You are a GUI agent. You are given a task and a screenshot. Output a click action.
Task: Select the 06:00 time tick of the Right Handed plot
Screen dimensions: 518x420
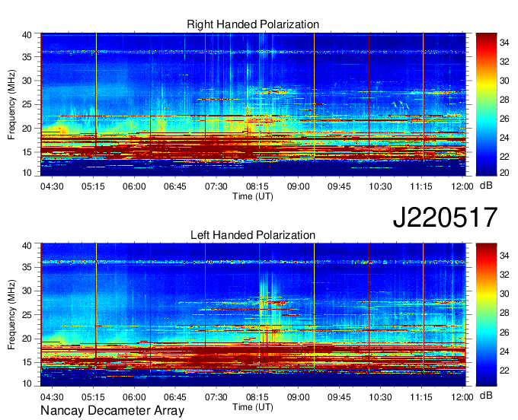134,186
